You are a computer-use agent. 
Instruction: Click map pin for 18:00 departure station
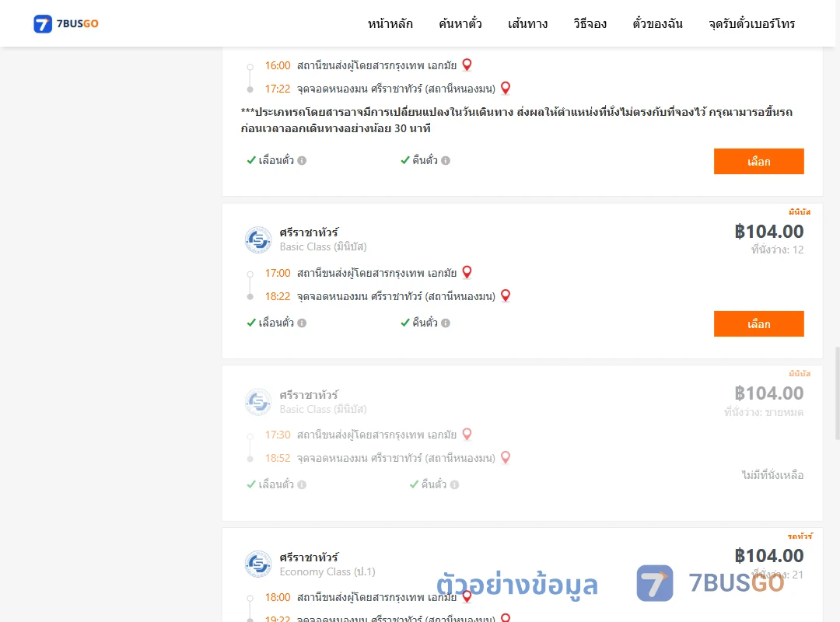[x=467, y=596]
